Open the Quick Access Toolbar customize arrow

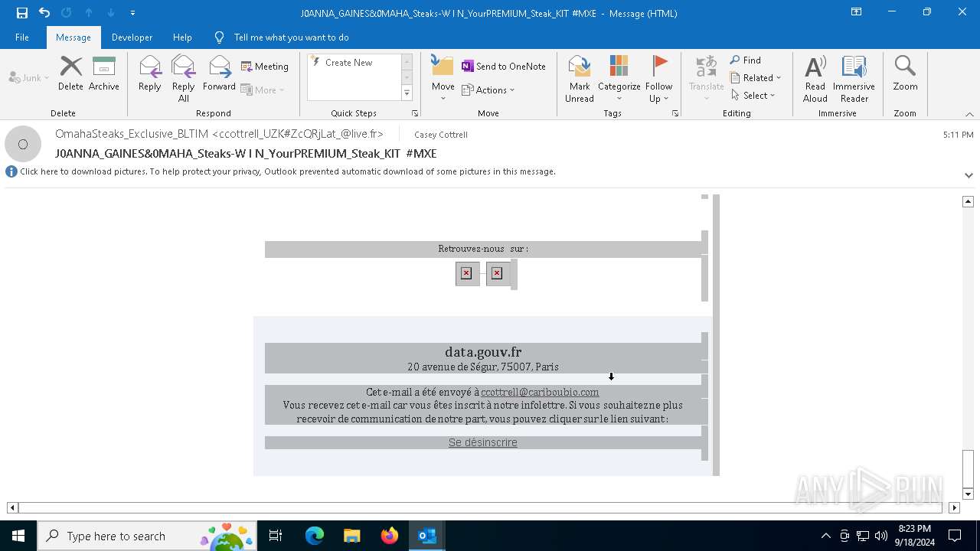pos(132,13)
